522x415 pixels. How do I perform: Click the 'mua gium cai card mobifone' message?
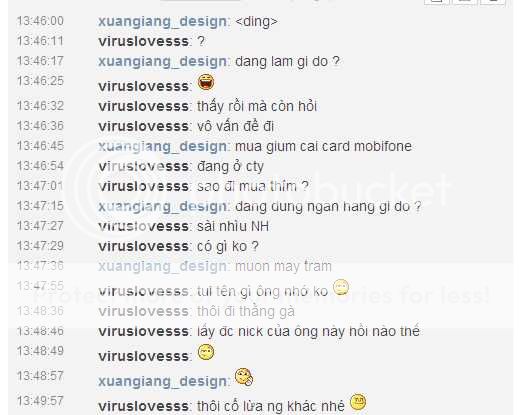point(323,146)
